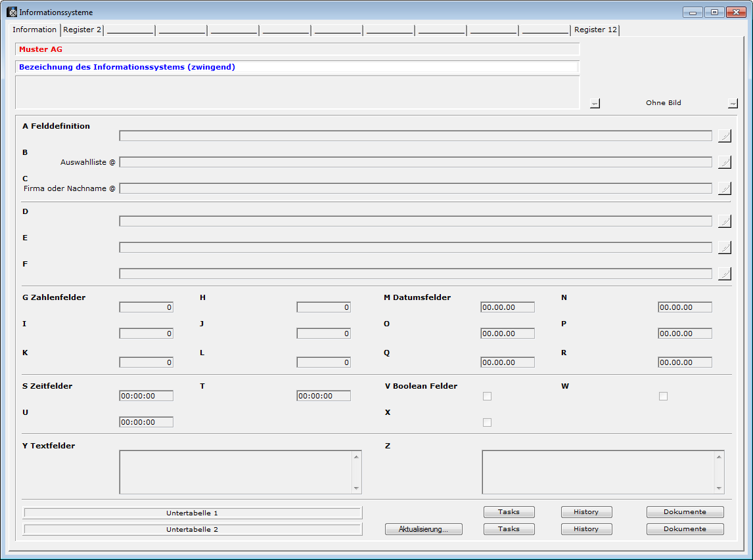Image resolution: width=753 pixels, height=560 pixels.
Task: Switch to the Register 2 tab
Action: [82, 30]
